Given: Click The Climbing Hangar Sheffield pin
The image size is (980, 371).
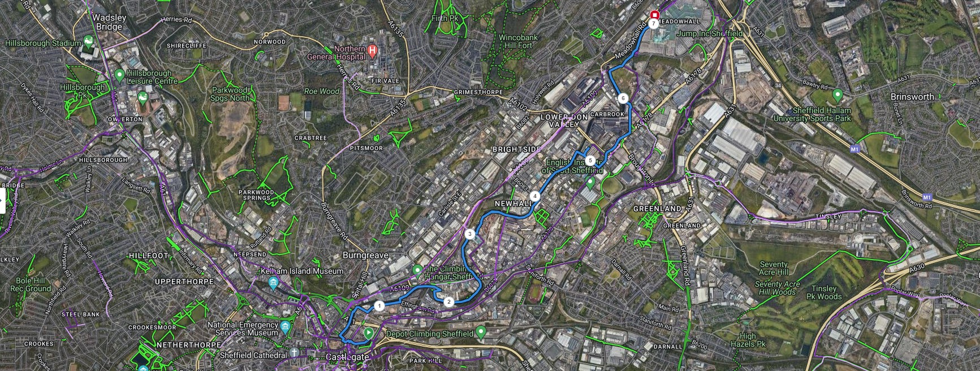Looking at the screenshot, I should click(x=418, y=269).
